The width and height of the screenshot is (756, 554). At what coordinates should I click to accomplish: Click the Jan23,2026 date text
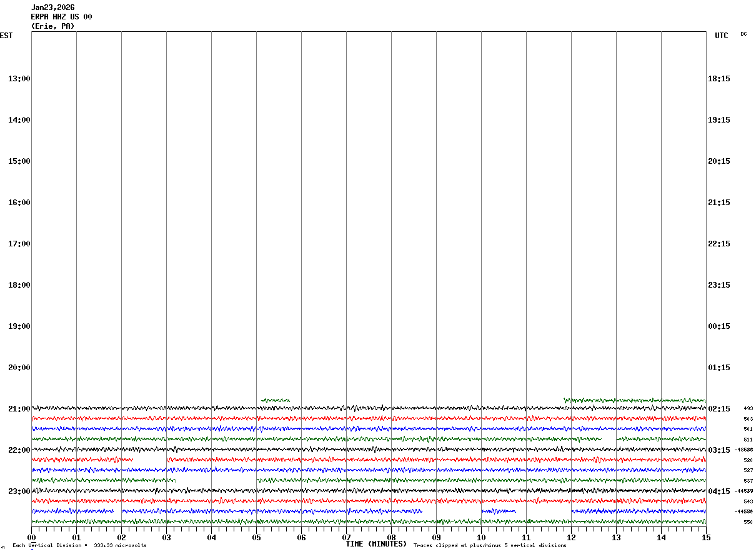click(52, 8)
